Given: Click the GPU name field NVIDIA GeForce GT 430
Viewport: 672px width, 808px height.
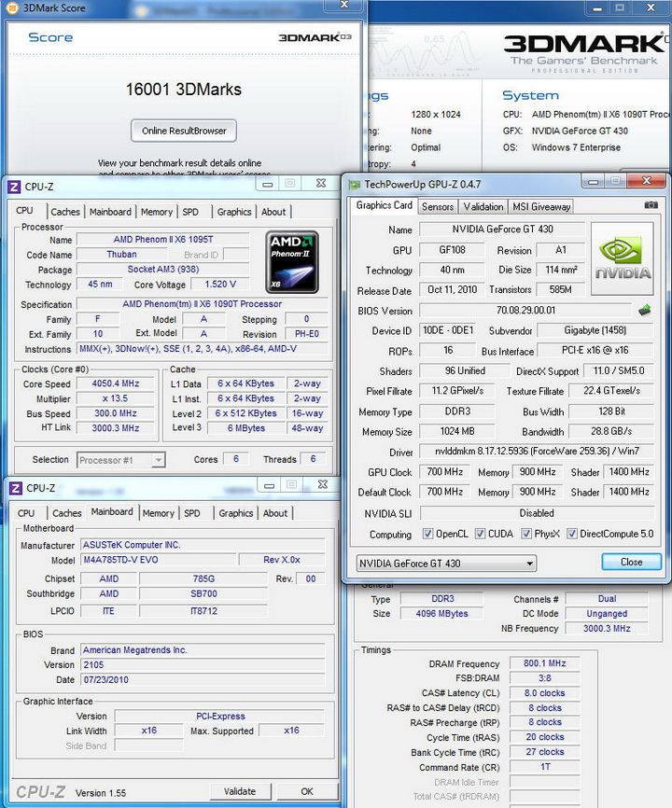Looking at the screenshot, I should pos(502,229).
